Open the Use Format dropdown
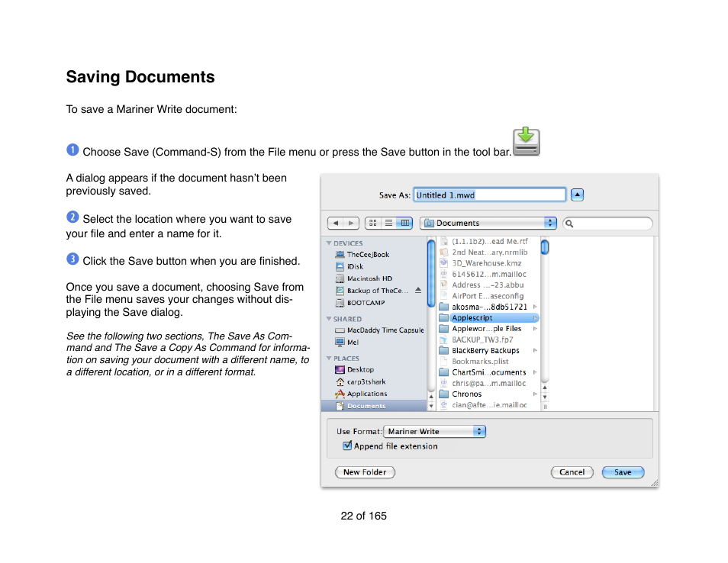Image resolution: width=728 pixels, height=563 pixels. click(x=434, y=431)
